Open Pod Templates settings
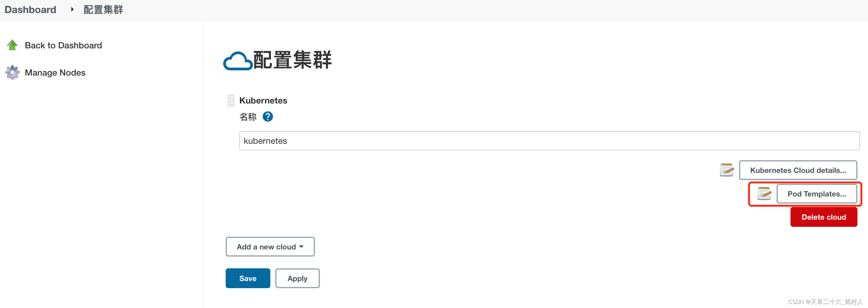 point(817,194)
